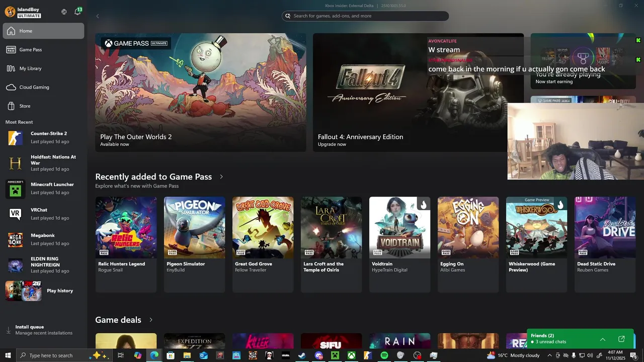The image size is (644, 362).
Task: Open the Great God Grove card
Action: [263, 244]
